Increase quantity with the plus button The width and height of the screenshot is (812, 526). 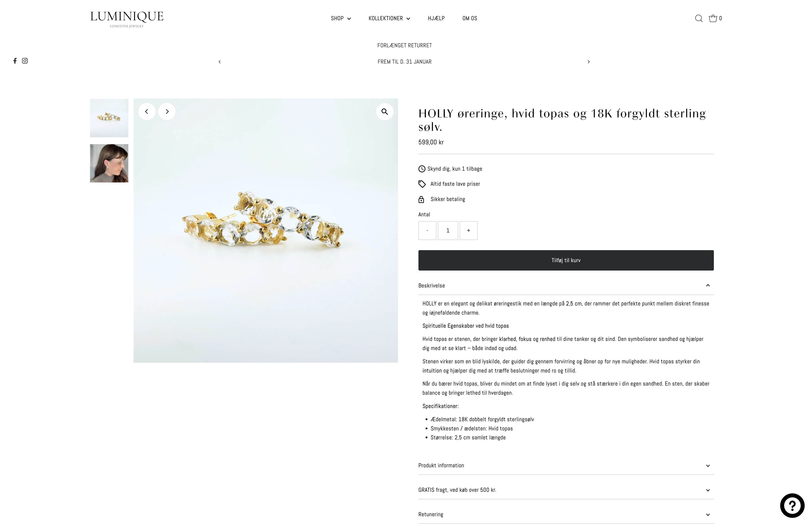click(x=468, y=230)
